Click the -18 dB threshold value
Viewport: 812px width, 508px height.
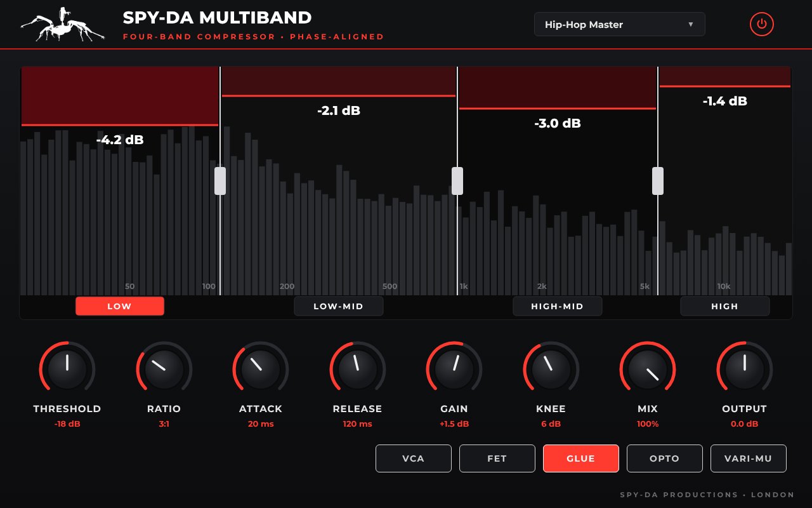tap(67, 424)
